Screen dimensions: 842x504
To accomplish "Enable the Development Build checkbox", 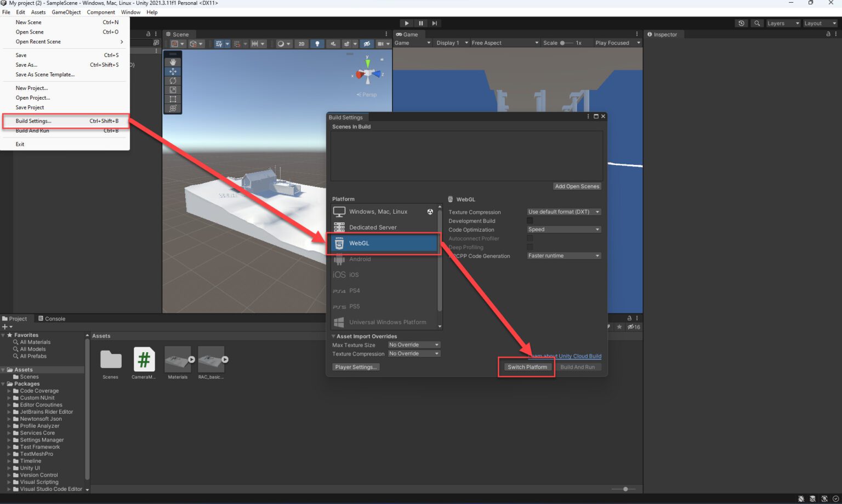I will point(530,220).
